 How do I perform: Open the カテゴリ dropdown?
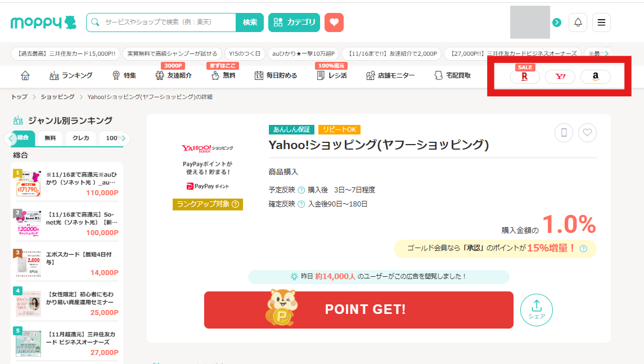[294, 23]
